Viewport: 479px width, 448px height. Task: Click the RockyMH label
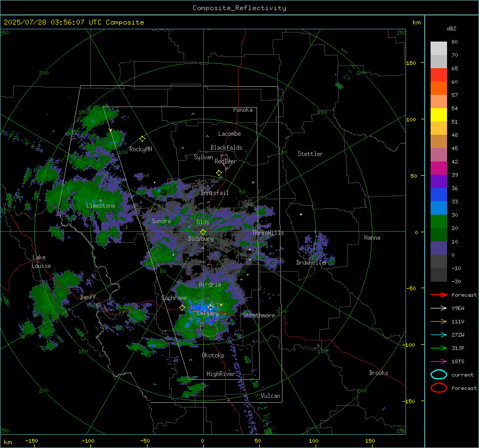click(x=141, y=149)
